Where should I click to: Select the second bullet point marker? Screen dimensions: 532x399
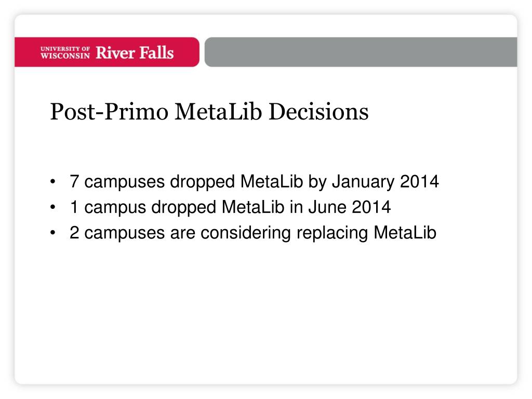click(x=52, y=207)
